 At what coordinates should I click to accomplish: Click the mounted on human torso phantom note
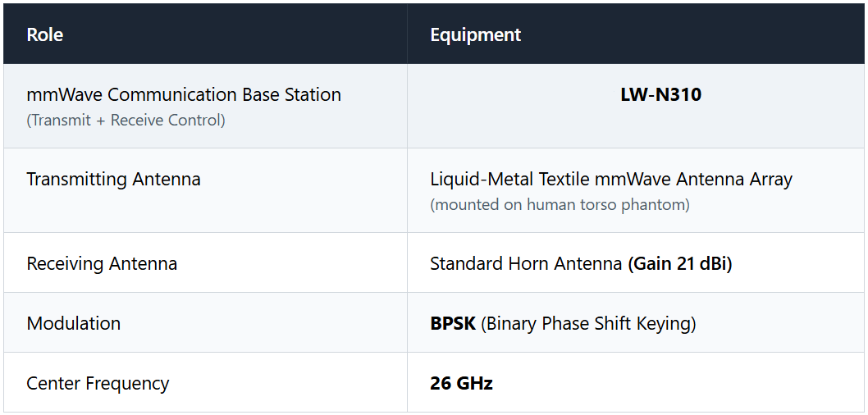coord(560,205)
